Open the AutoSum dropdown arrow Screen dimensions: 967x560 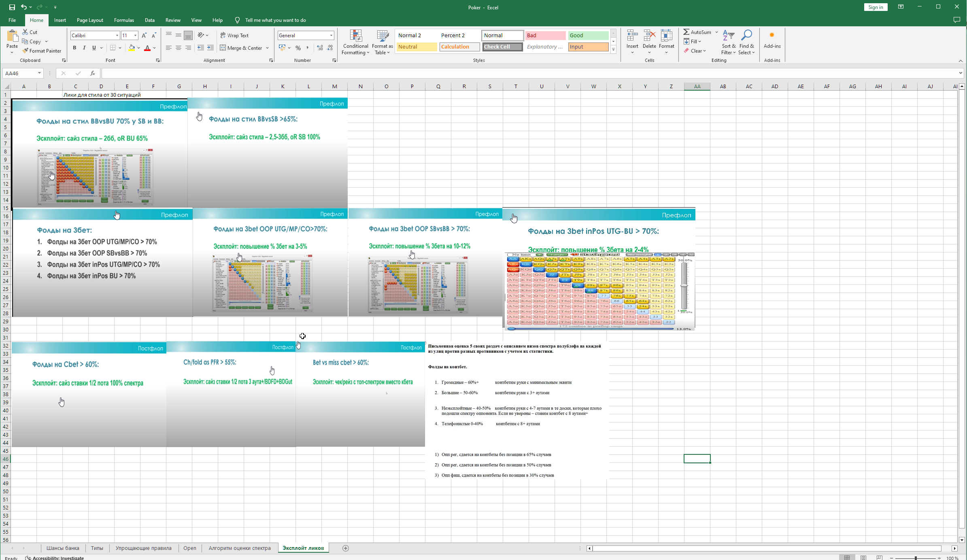716,32
